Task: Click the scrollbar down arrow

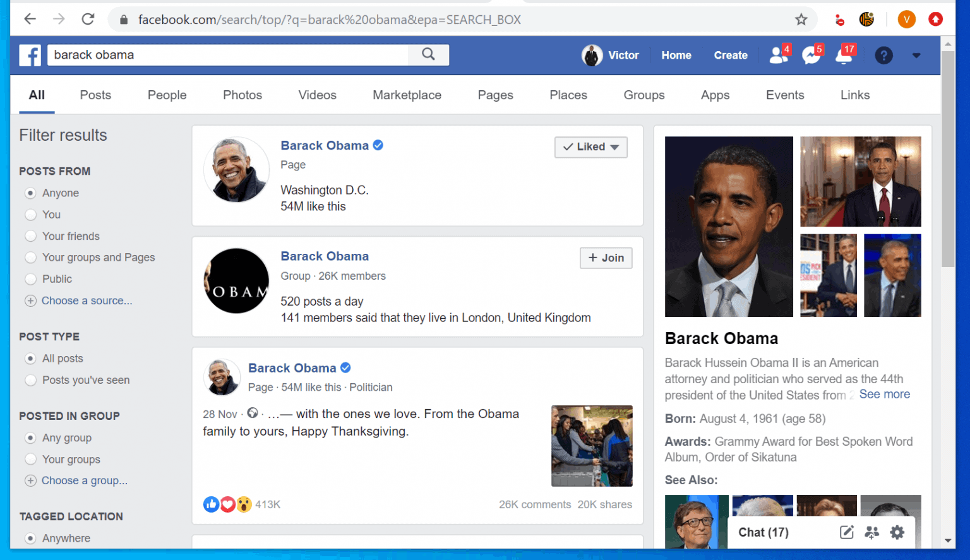Action: (948, 541)
